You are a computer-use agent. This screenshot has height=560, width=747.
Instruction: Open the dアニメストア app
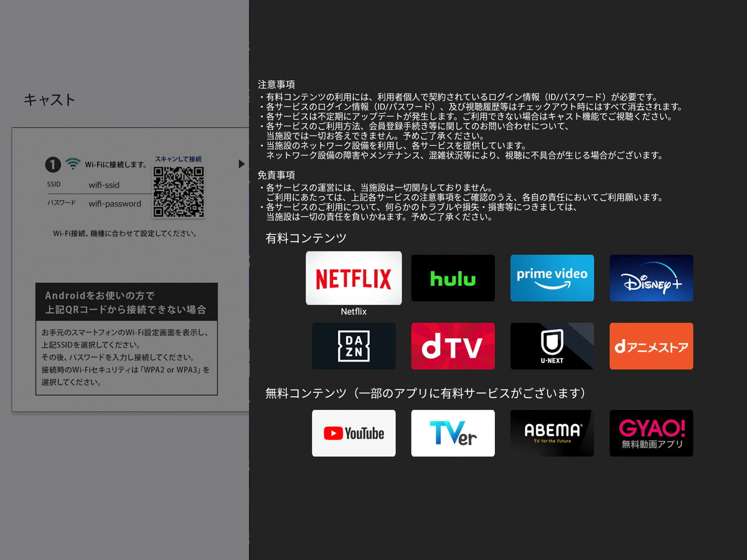pyautogui.click(x=651, y=346)
